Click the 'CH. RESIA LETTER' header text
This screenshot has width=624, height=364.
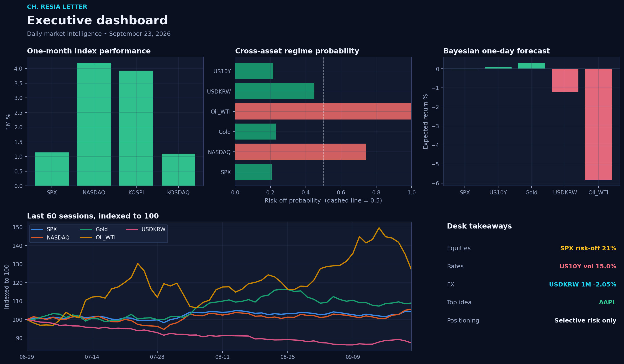coord(57,7)
